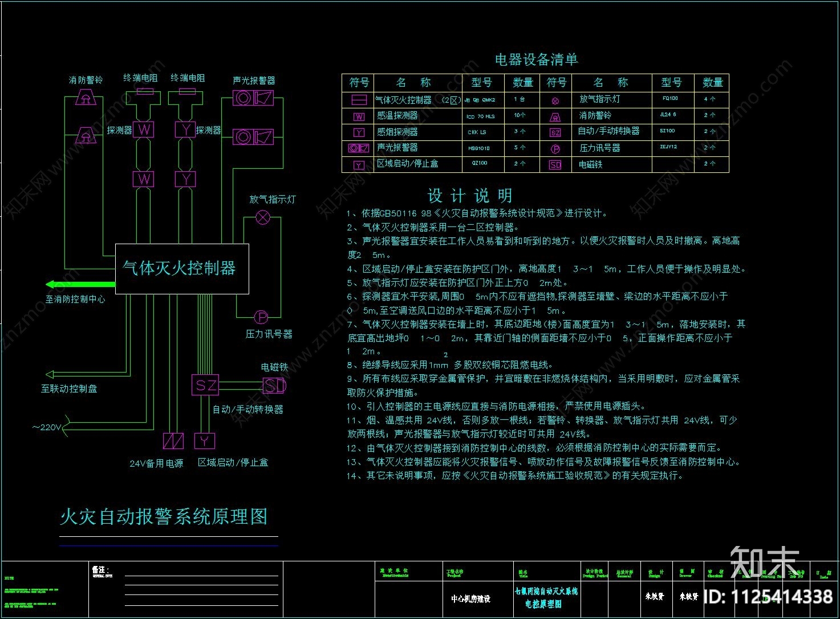Click drawing name 七氟丙烷自动灭火系统 in title block

(x=546, y=591)
